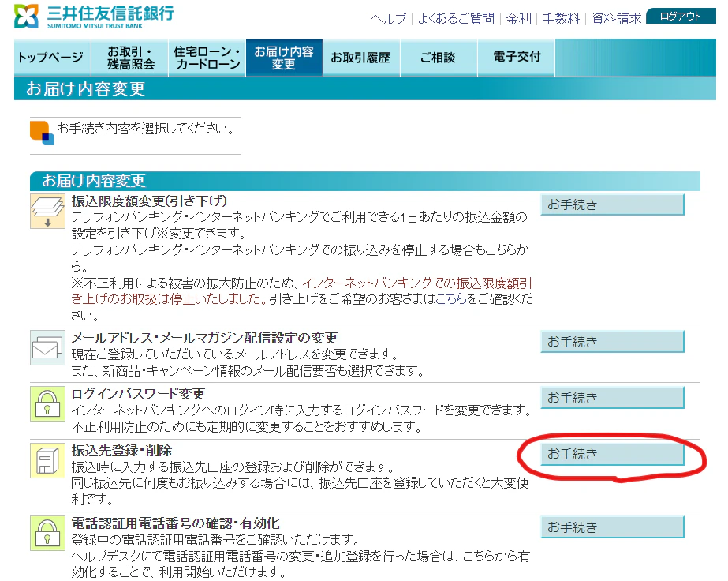Image resolution: width=728 pixels, height=581 pixels.
Task: Click the padlock icon beside 電話認証用電話番号
Action: pos(48,533)
